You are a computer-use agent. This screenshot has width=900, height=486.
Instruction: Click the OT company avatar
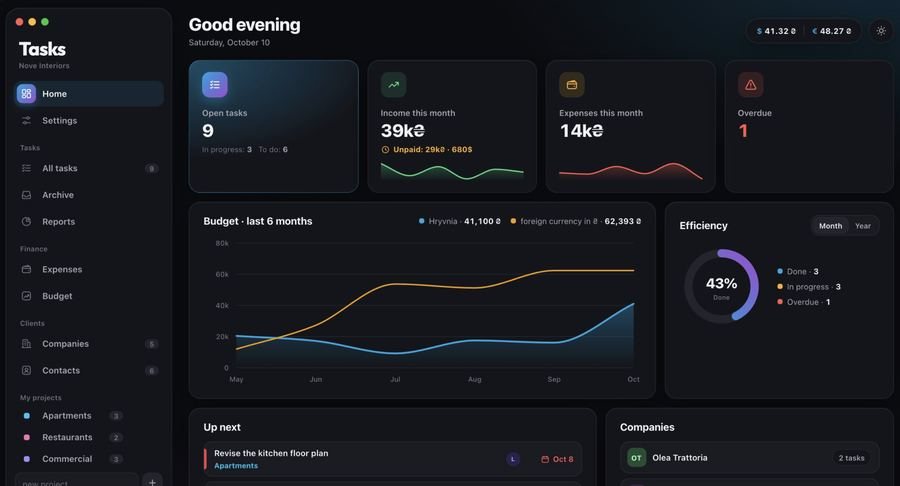pyautogui.click(x=636, y=458)
